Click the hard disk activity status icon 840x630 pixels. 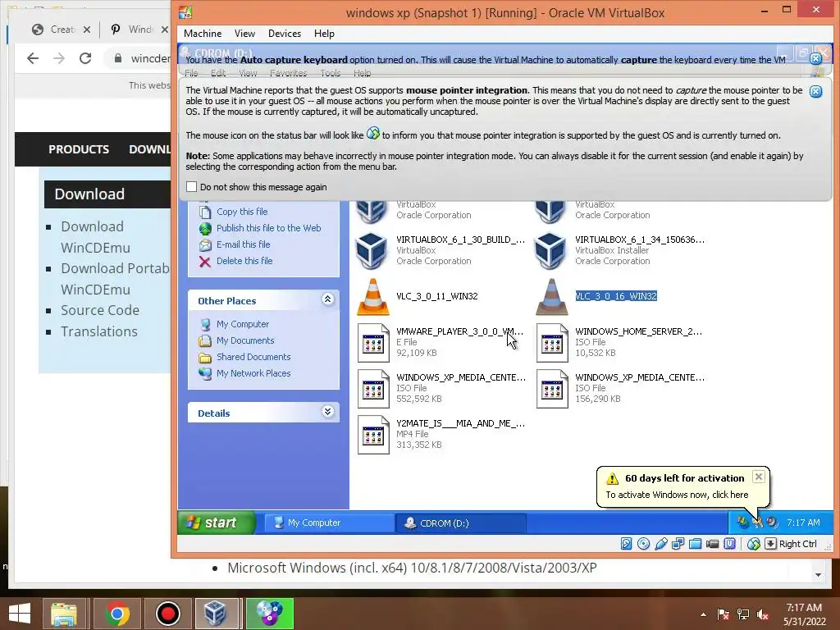(x=626, y=544)
